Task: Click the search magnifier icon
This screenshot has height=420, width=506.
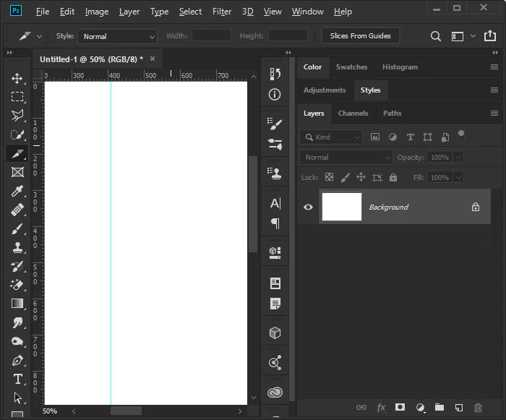Action: [436, 36]
